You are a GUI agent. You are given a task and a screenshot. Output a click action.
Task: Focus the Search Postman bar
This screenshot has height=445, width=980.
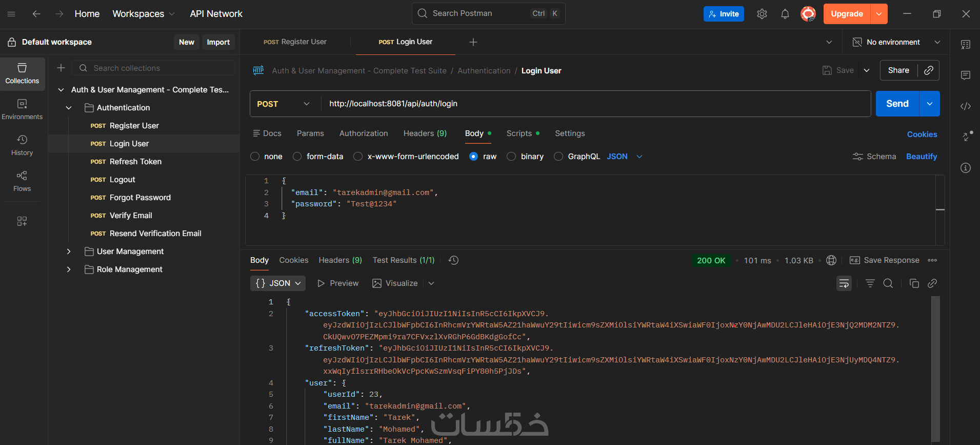click(488, 13)
